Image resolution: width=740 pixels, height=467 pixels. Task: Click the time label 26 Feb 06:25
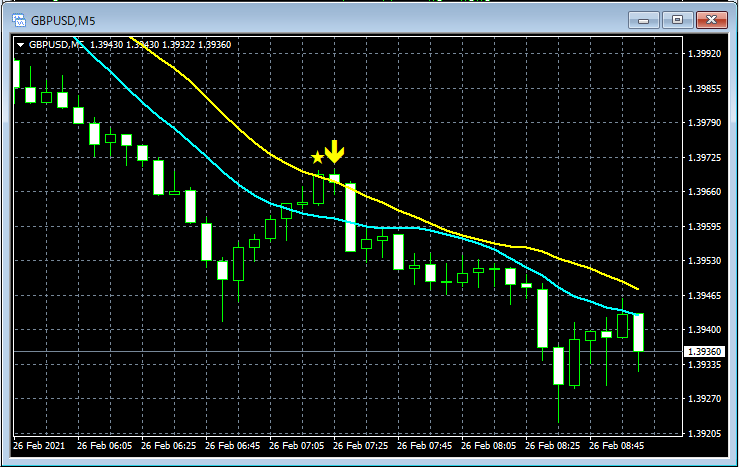(168, 445)
